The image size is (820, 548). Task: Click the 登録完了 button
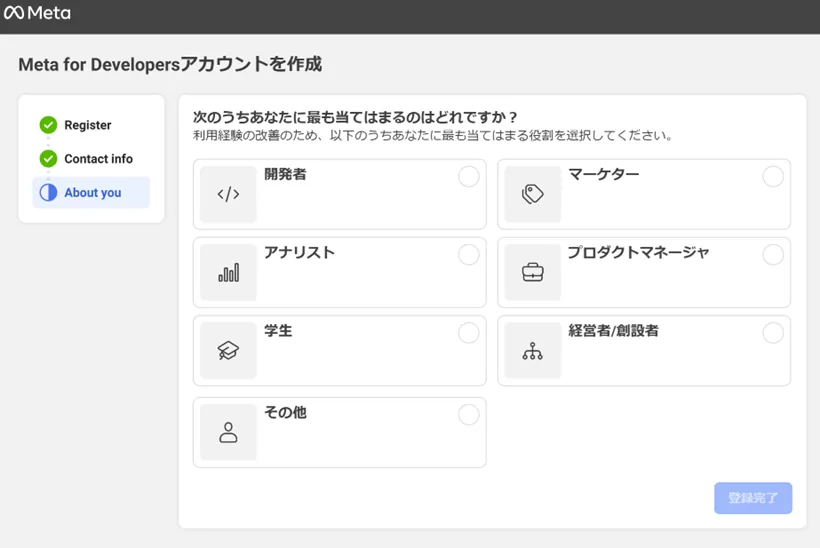coord(753,498)
